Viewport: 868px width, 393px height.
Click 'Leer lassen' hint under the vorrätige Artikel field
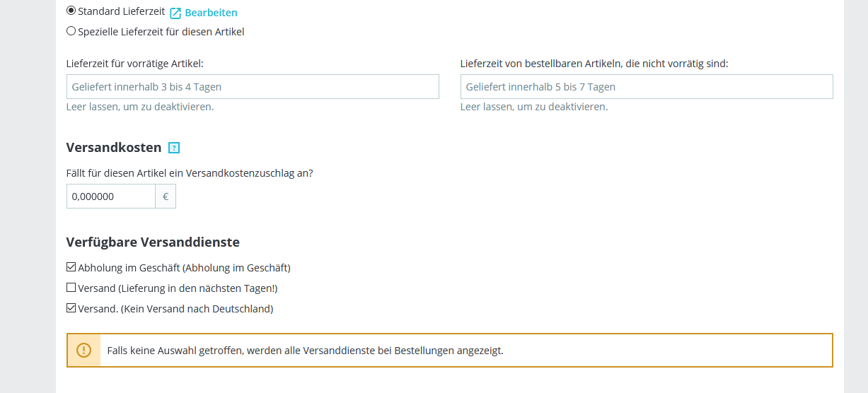click(140, 107)
